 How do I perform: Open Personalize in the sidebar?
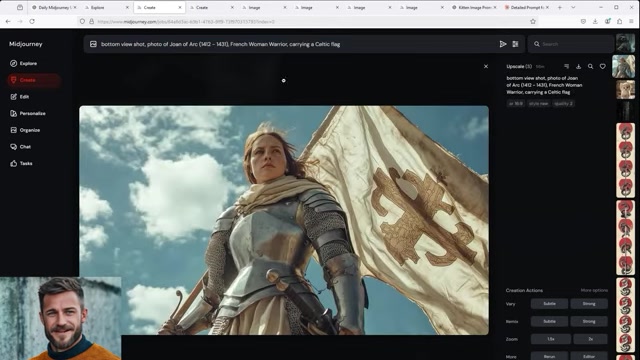(x=28, y=113)
